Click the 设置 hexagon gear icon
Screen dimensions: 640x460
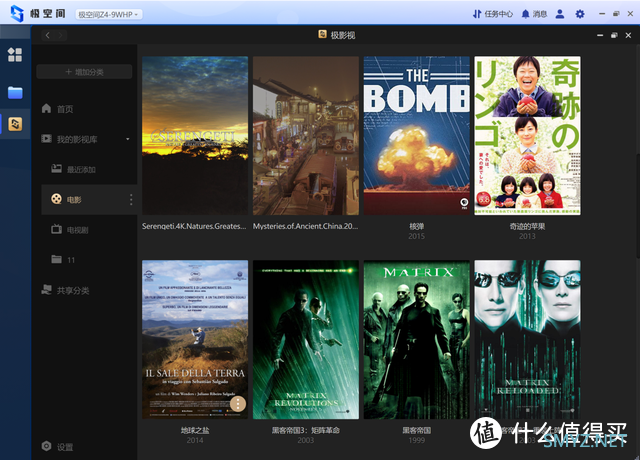(x=47, y=446)
